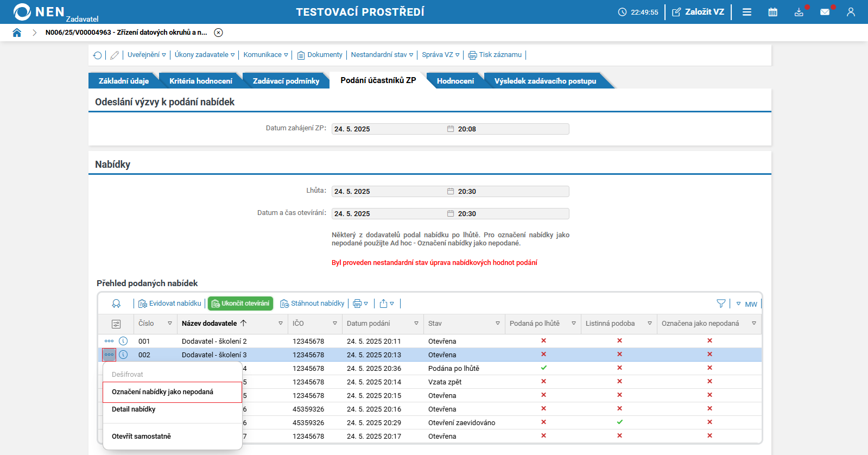Click the green Ukončit otevírání button
Screen dimensions: 868x455
[x=240, y=304]
